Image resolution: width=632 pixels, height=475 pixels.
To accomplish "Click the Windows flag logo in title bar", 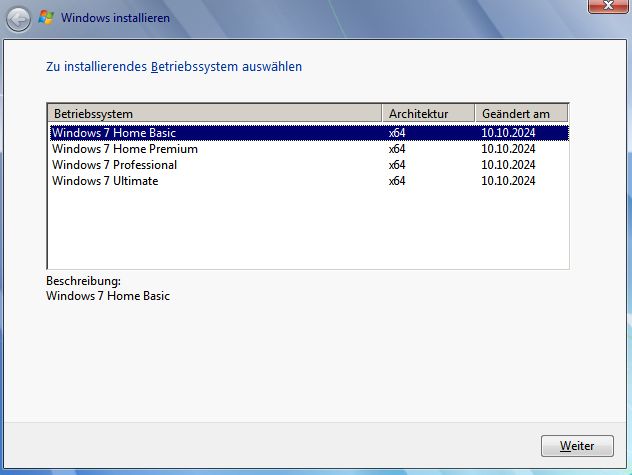I will coord(46,17).
